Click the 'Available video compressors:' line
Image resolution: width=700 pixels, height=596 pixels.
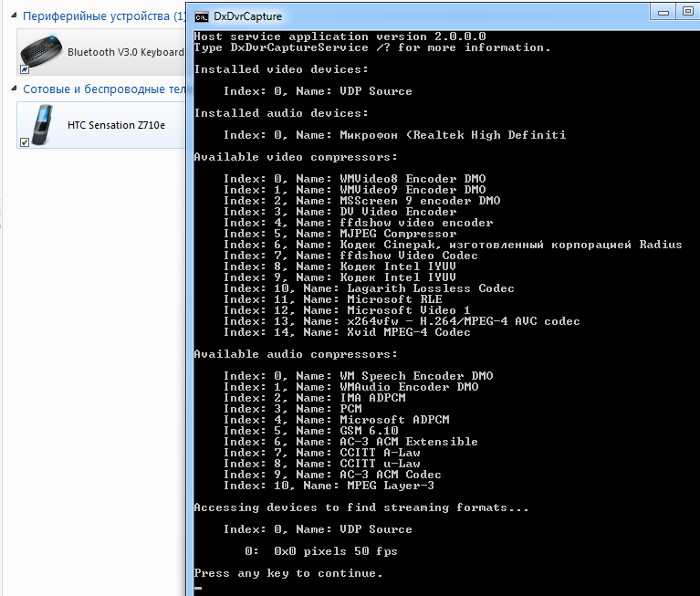pos(296,157)
